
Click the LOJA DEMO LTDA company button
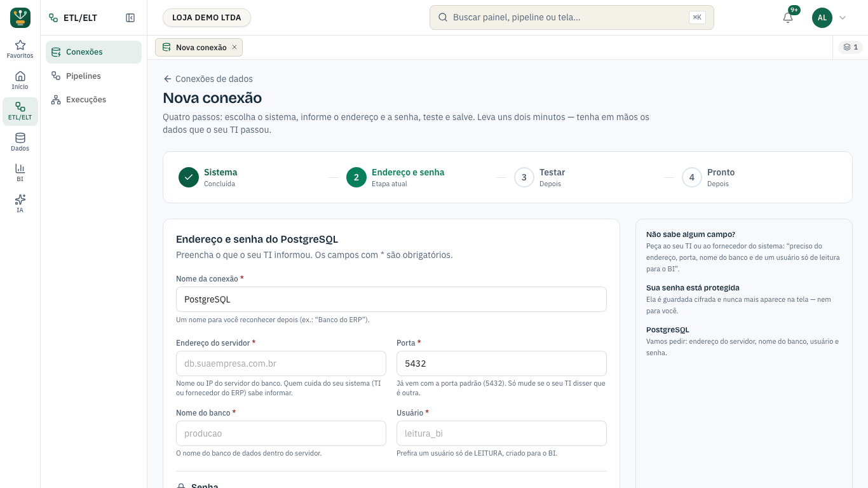pyautogui.click(x=207, y=18)
